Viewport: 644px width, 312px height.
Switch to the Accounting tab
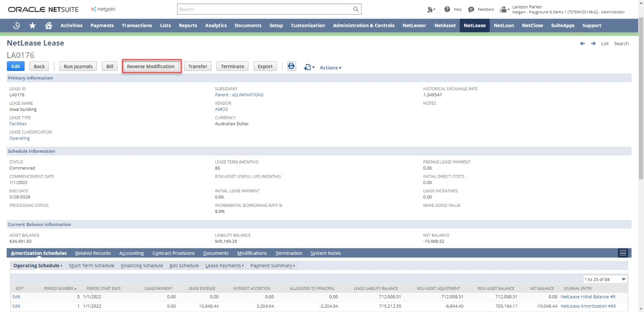pos(131,253)
